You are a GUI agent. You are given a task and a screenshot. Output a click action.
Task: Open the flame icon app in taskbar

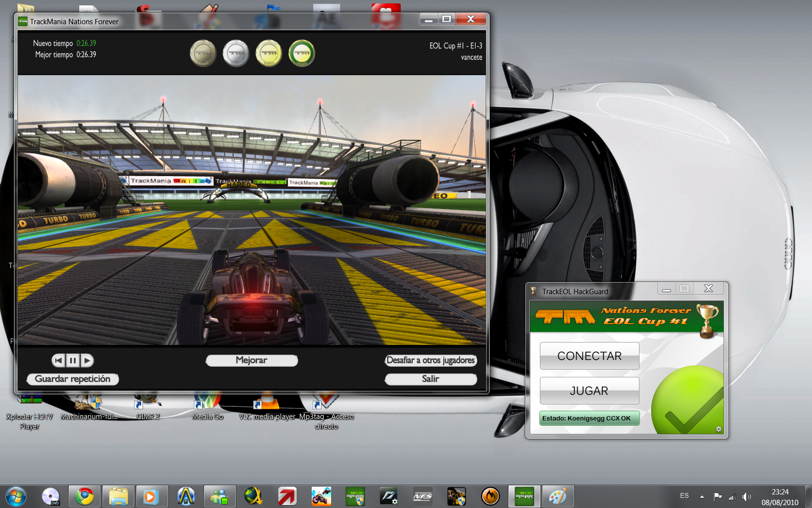pos(490,496)
